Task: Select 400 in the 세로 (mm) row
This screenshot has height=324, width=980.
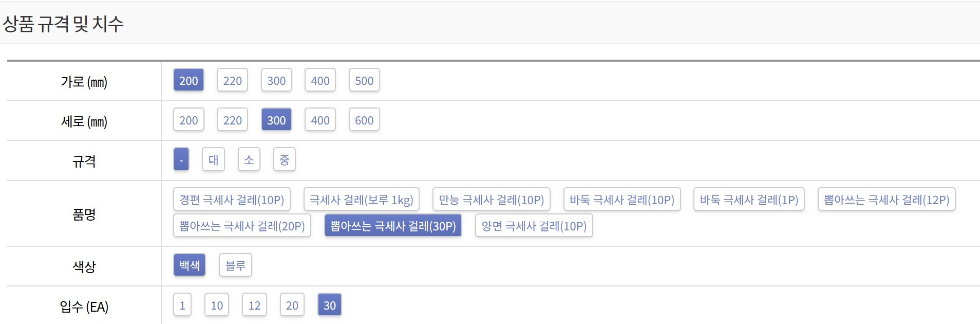Action: click(320, 120)
